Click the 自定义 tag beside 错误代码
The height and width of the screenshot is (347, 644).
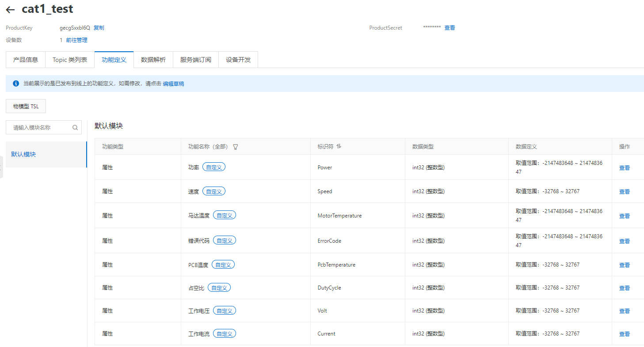(x=225, y=240)
